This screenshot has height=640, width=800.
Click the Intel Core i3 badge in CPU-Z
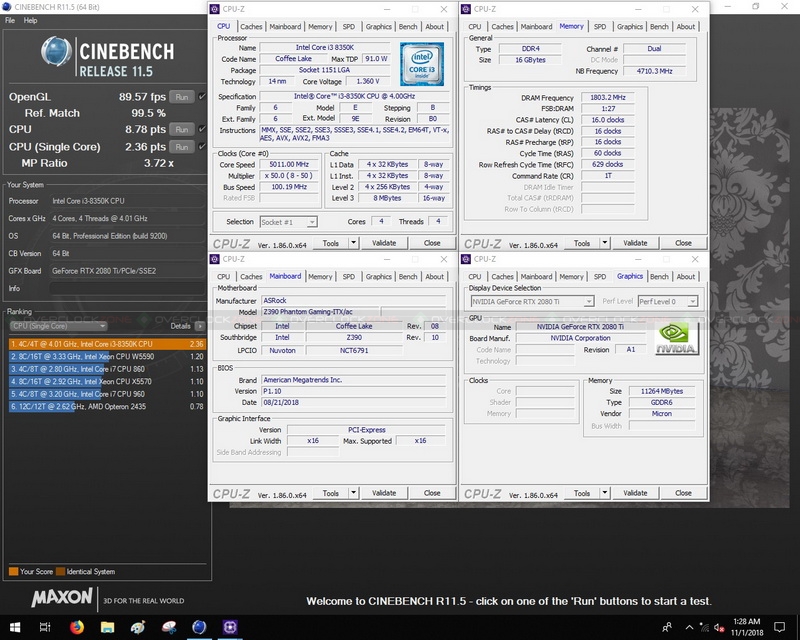click(x=421, y=64)
